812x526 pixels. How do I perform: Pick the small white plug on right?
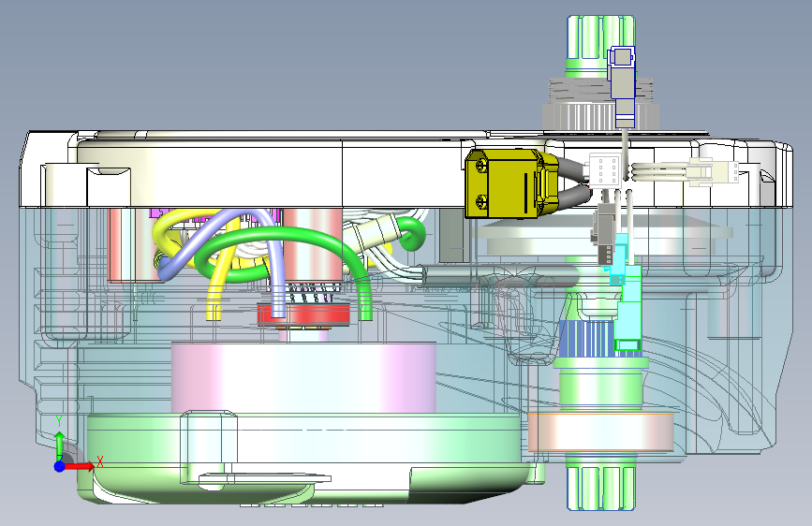pos(713,172)
